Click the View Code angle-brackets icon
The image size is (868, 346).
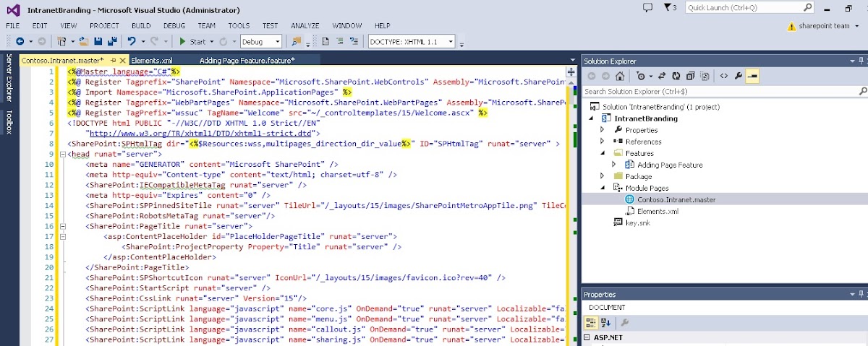pyautogui.click(x=723, y=76)
